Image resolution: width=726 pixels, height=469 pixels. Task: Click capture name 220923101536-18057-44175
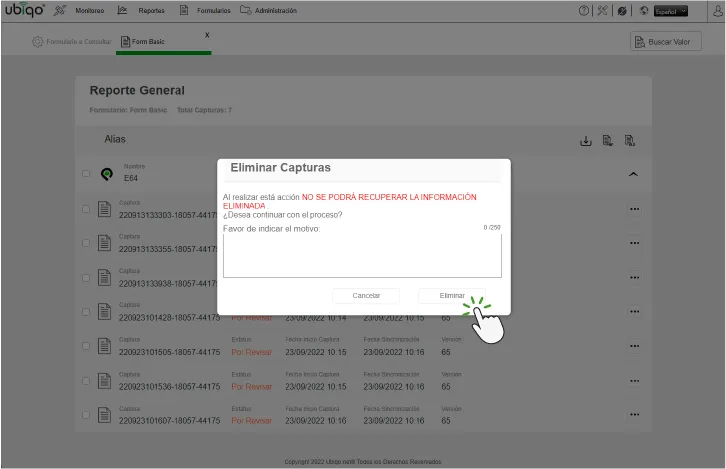coord(169,387)
